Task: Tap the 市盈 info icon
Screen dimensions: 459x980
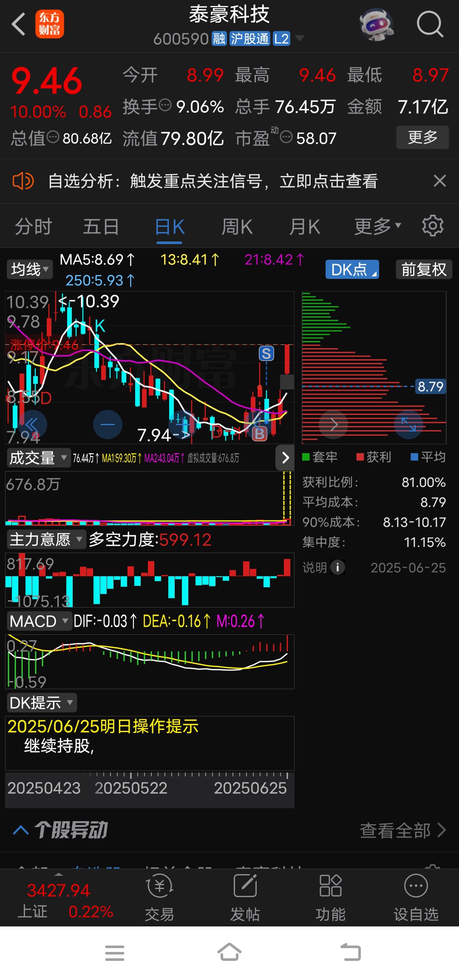Action: point(287,137)
